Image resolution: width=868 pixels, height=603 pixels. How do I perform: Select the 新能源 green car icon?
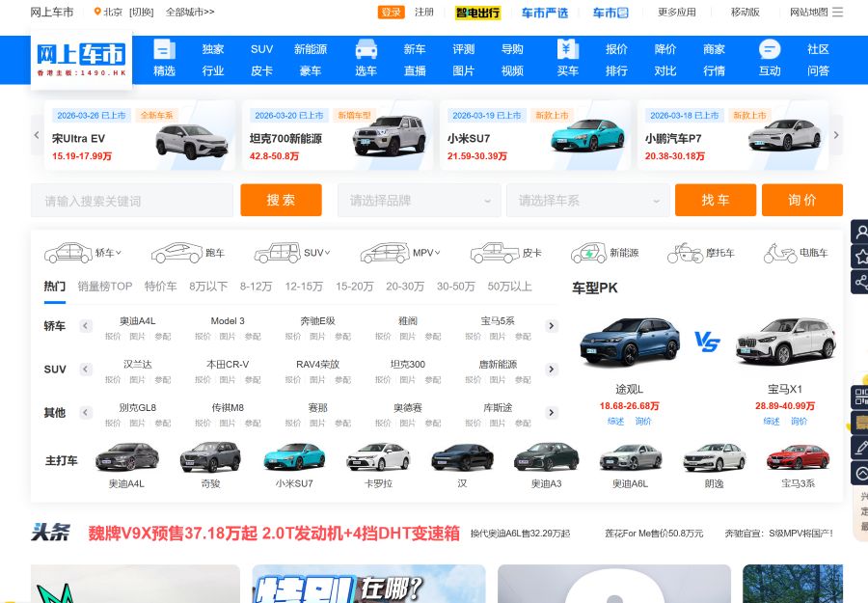tap(588, 252)
